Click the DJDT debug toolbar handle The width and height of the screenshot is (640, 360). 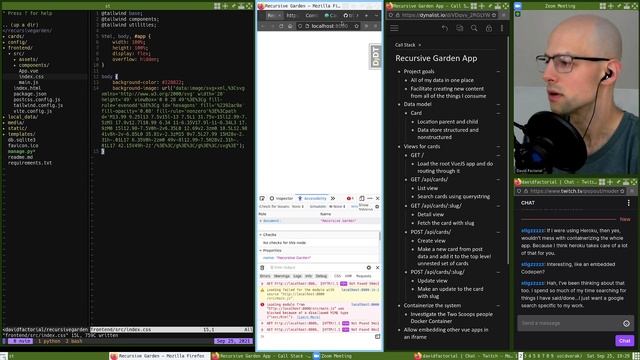(376, 56)
